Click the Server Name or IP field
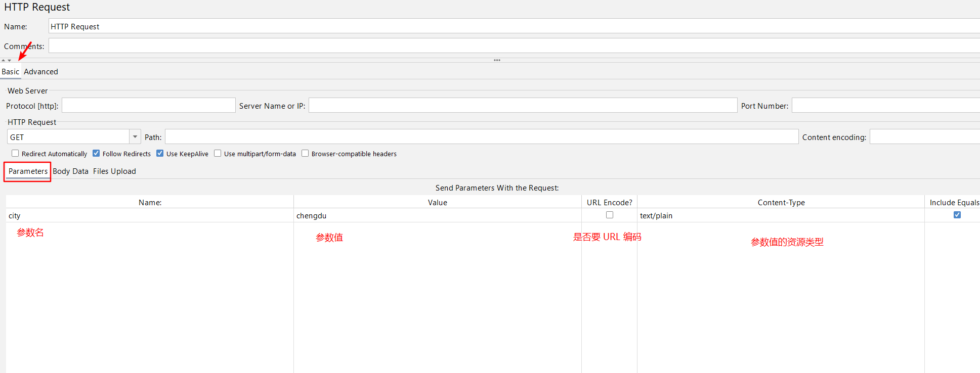This screenshot has width=980, height=373. (x=522, y=106)
